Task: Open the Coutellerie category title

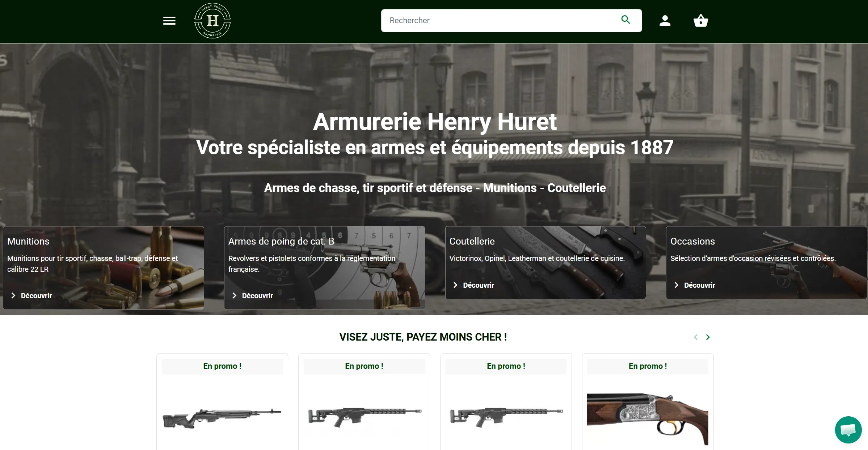Action: click(x=472, y=241)
